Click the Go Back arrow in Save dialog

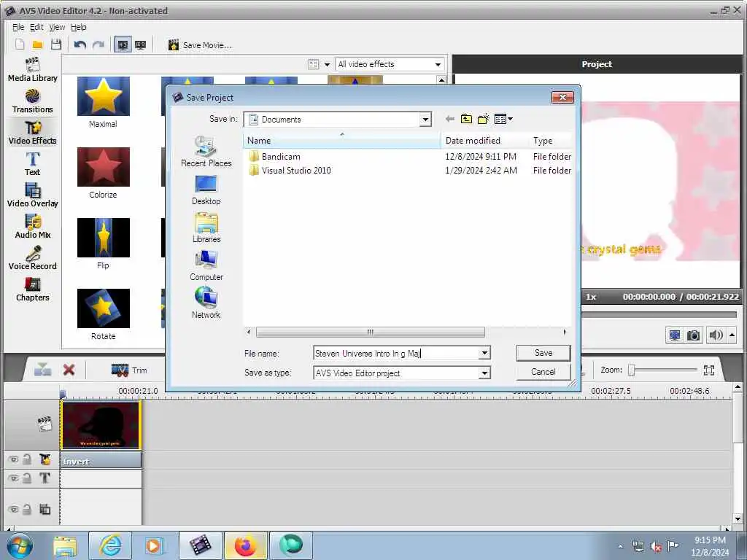449,119
